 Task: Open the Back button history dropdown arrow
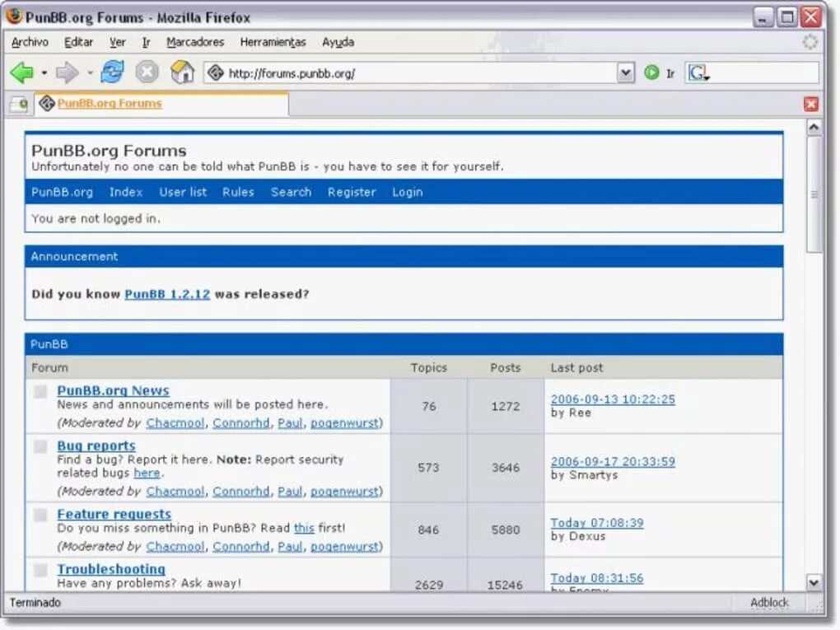coord(44,72)
